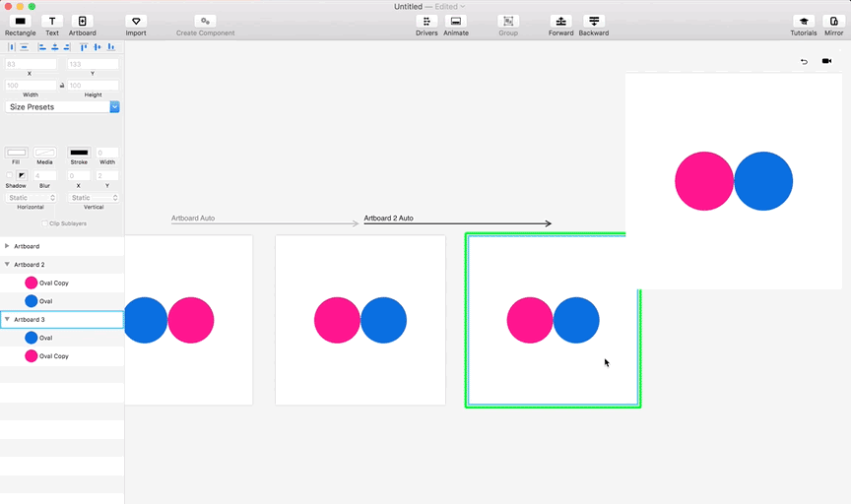The width and height of the screenshot is (851, 504).
Task: Select Oval Copy layer under Artboard 2
Action: click(x=62, y=283)
